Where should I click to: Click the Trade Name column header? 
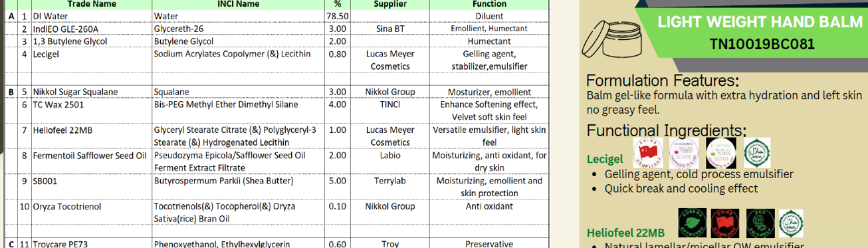click(91, 4)
